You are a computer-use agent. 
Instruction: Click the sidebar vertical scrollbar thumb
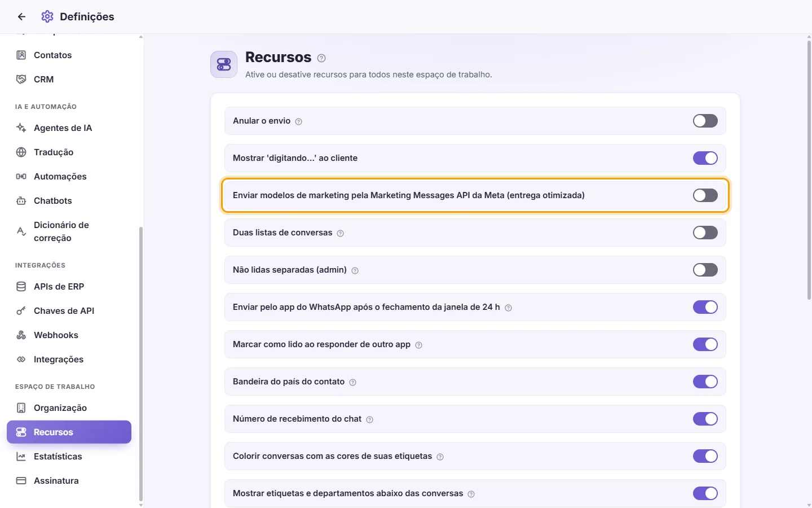click(141, 364)
